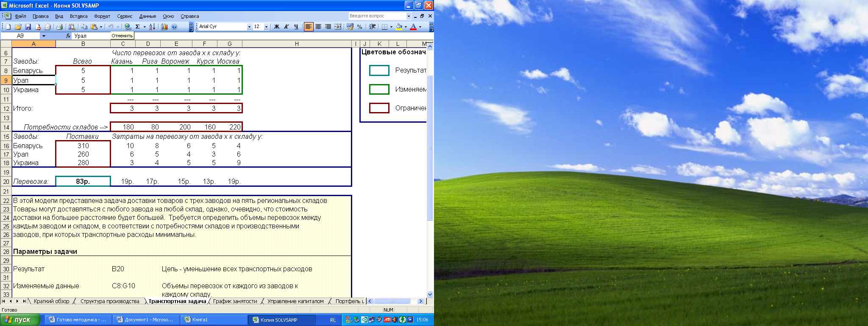
Task: Open the borders style dropdown arrow
Action: pyautogui.click(x=391, y=27)
